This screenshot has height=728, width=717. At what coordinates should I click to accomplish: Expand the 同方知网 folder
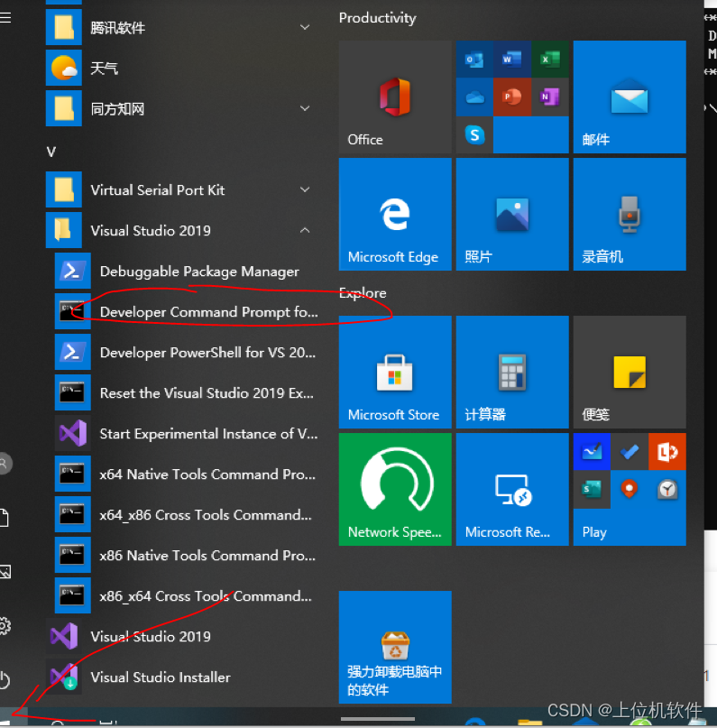click(182, 108)
